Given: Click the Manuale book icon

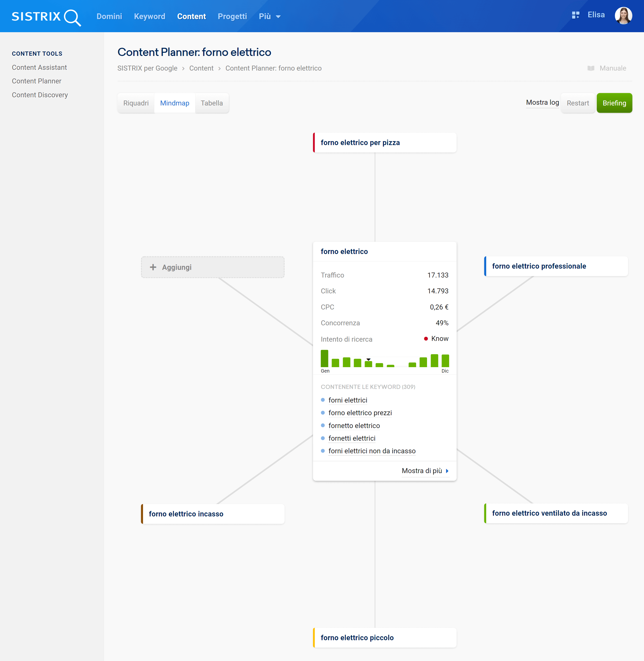Looking at the screenshot, I should click(x=591, y=68).
